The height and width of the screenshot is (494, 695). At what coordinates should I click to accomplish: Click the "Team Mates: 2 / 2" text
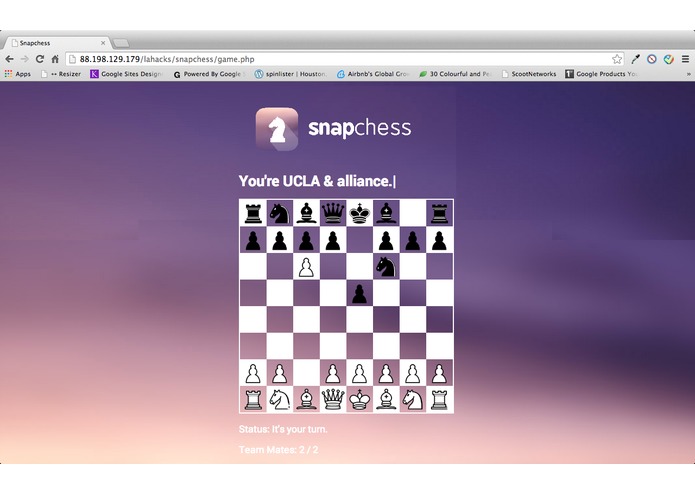[278, 450]
